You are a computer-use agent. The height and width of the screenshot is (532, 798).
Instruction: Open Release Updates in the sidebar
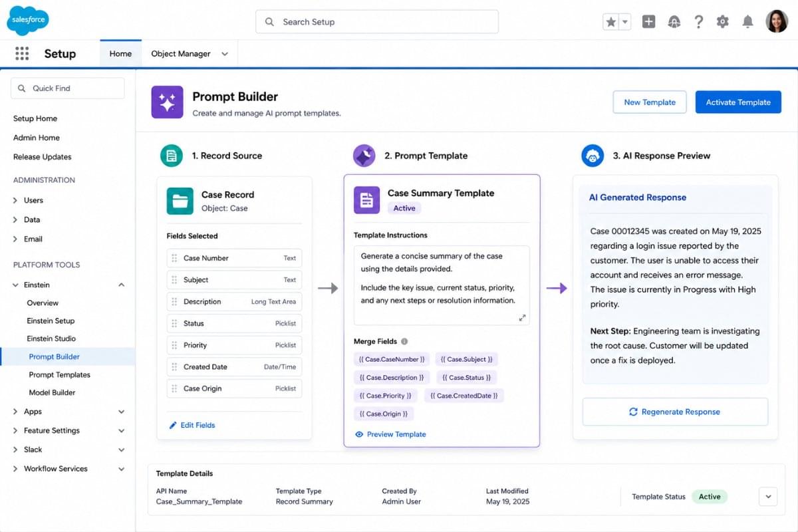(x=43, y=157)
